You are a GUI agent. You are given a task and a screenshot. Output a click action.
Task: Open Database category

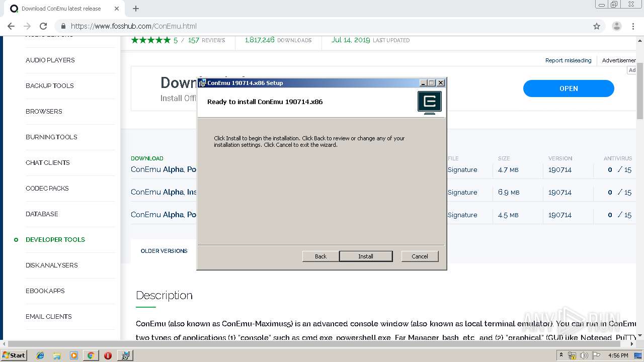[42, 214]
